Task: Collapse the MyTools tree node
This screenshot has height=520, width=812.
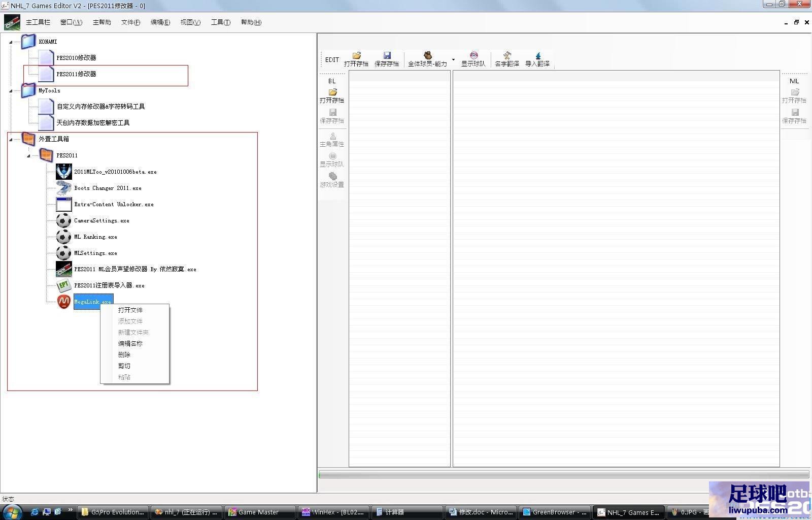Action: (11, 91)
